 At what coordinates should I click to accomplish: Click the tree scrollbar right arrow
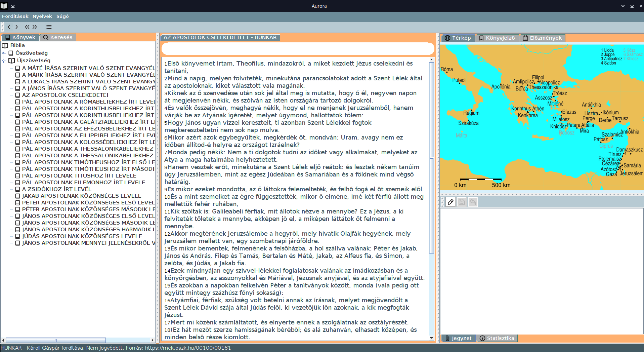pyautogui.click(x=153, y=340)
